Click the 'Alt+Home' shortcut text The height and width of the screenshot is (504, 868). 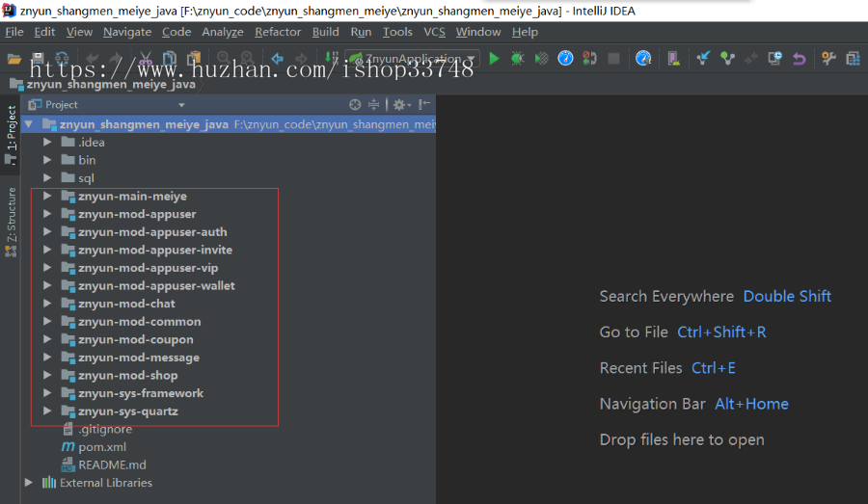coord(751,404)
